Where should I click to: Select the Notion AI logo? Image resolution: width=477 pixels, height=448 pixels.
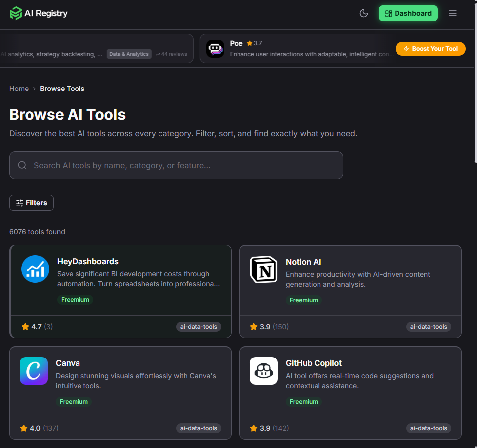click(264, 269)
